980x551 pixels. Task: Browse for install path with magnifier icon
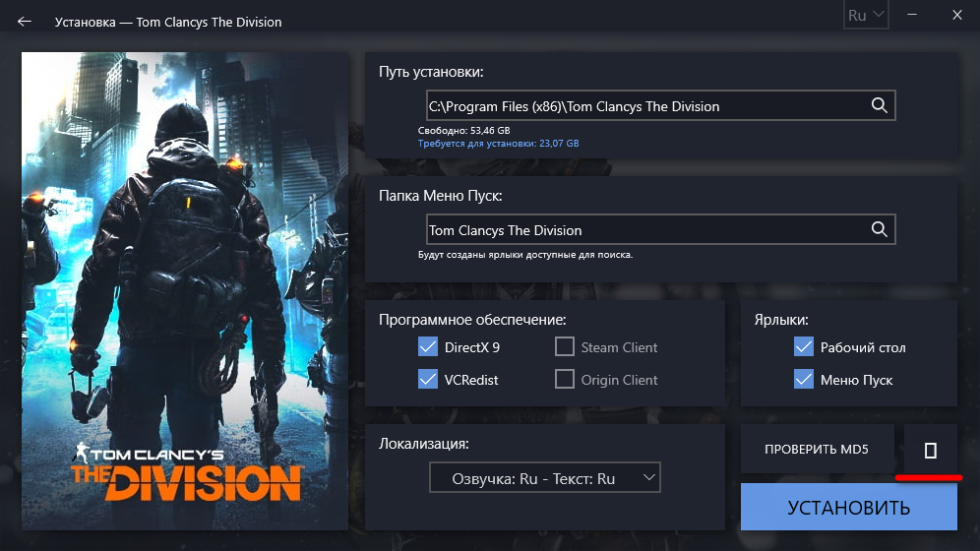(x=879, y=105)
